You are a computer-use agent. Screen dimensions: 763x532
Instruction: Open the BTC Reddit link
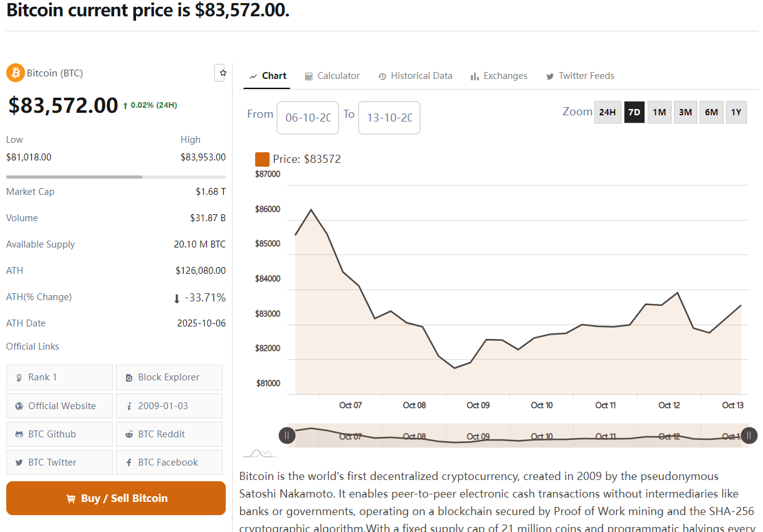pyautogui.click(x=169, y=434)
